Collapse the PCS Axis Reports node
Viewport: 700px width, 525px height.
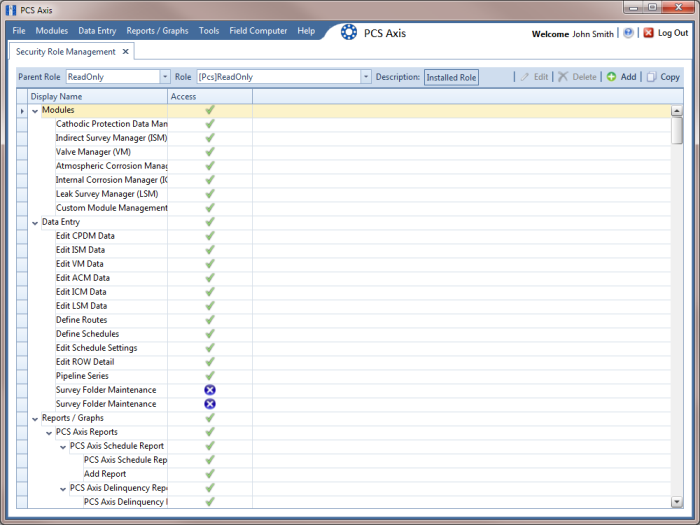pos(49,433)
